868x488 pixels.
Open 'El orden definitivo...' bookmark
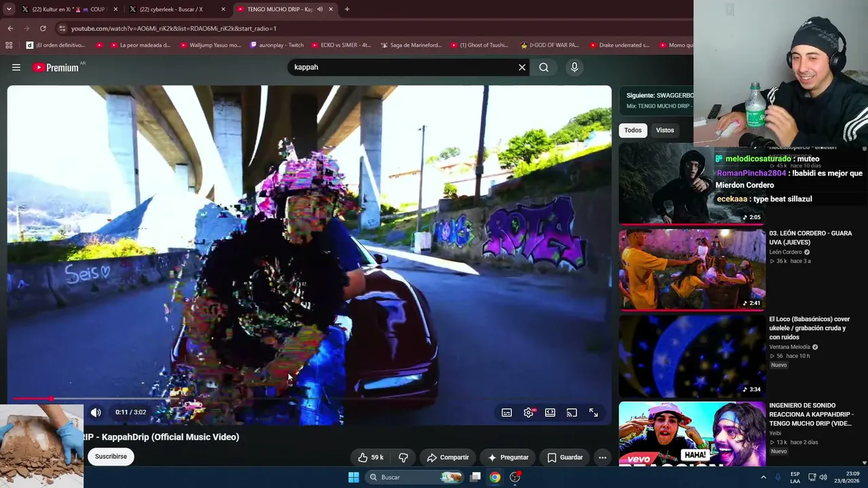(x=56, y=45)
